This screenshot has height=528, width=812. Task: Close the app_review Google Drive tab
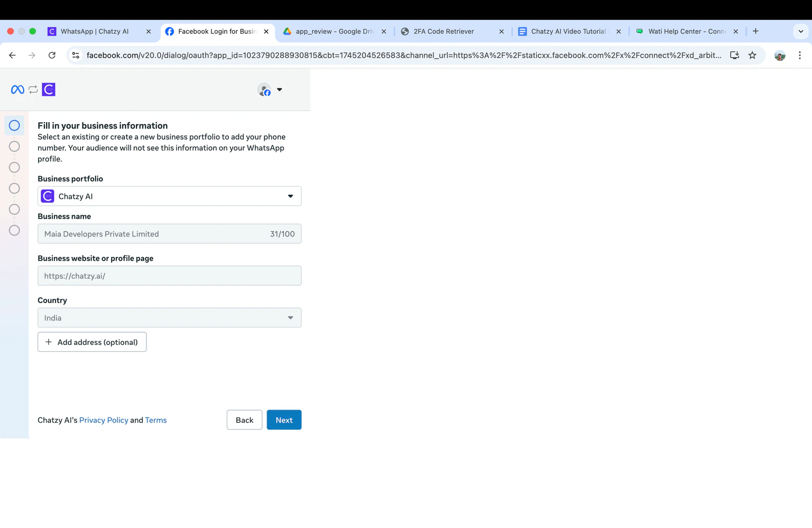pos(384,31)
